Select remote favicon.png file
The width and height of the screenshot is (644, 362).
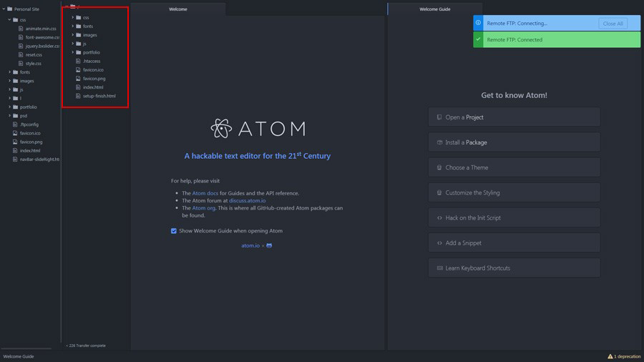[x=94, y=79]
